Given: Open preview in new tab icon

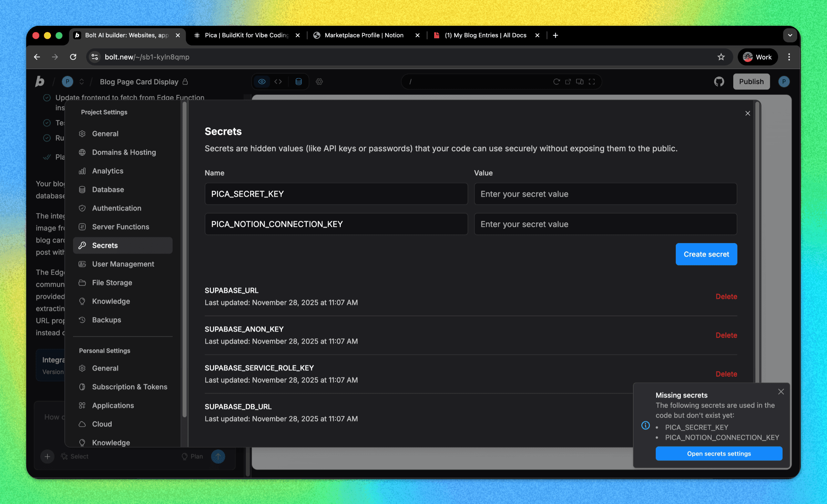Looking at the screenshot, I should click(x=568, y=82).
